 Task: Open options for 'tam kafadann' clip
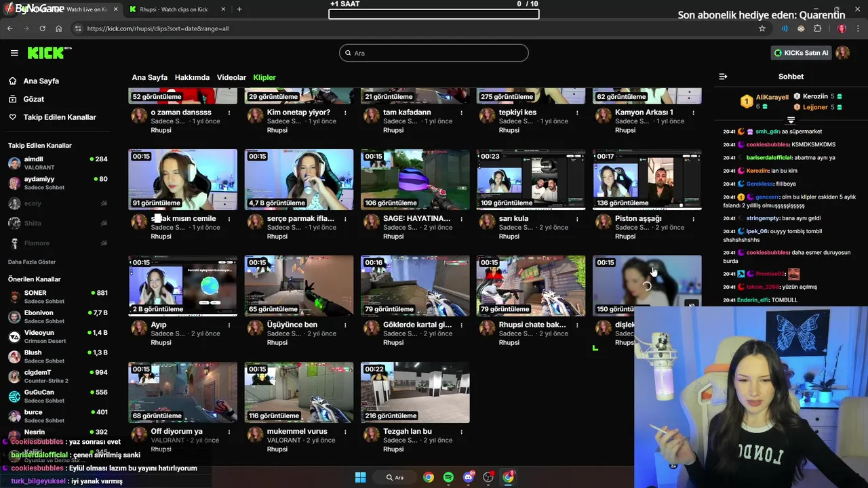[461, 113]
